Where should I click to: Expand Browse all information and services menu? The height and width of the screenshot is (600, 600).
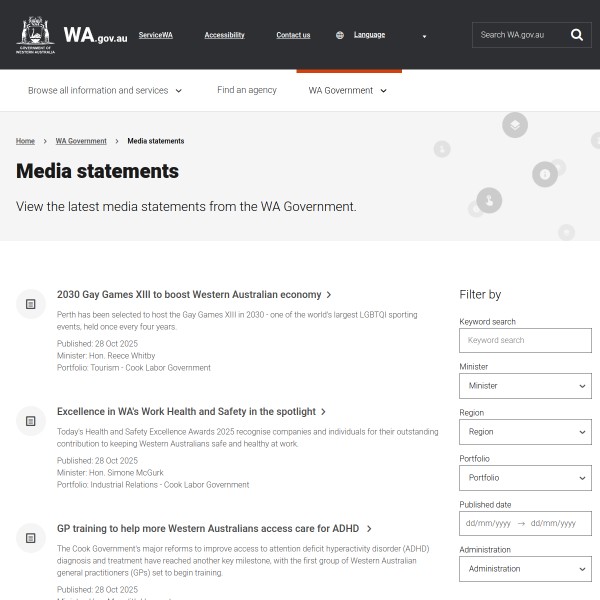pos(105,90)
